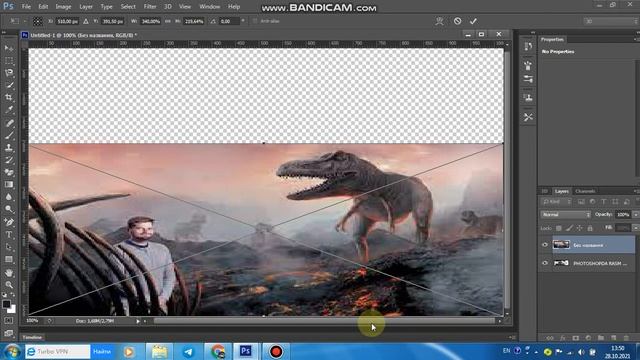This screenshot has height=360, width=640.
Task: Toggle lock position
Action: coord(580,228)
